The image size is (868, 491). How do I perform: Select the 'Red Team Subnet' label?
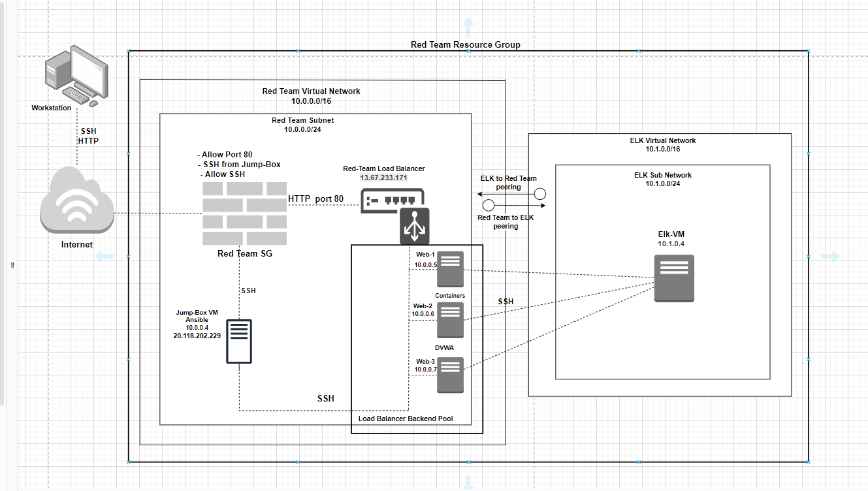click(x=302, y=120)
